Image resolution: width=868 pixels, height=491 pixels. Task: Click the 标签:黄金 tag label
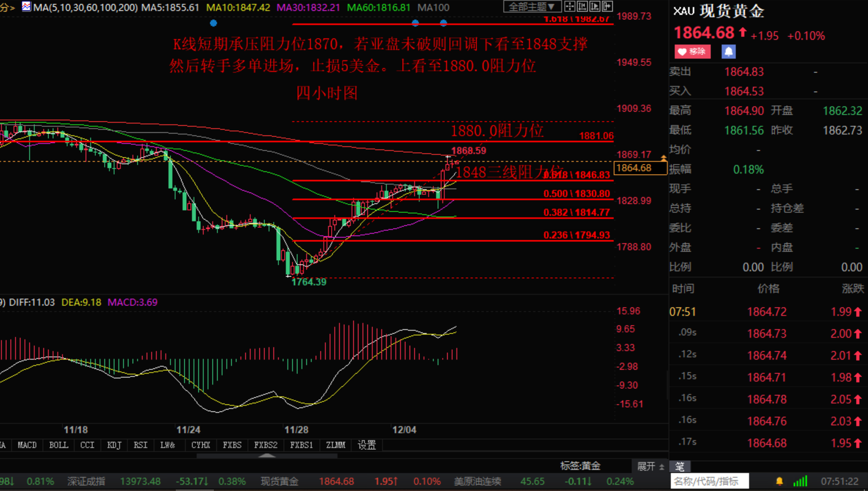pyautogui.click(x=580, y=466)
